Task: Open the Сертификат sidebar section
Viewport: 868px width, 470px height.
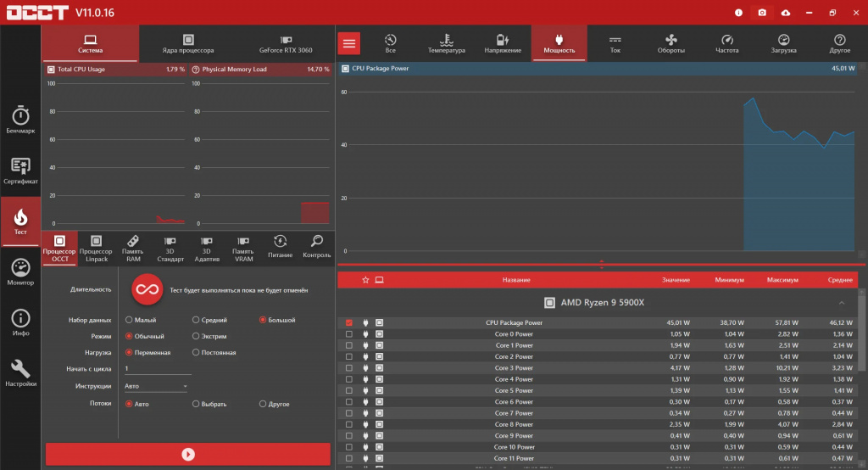Action: (x=20, y=171)
